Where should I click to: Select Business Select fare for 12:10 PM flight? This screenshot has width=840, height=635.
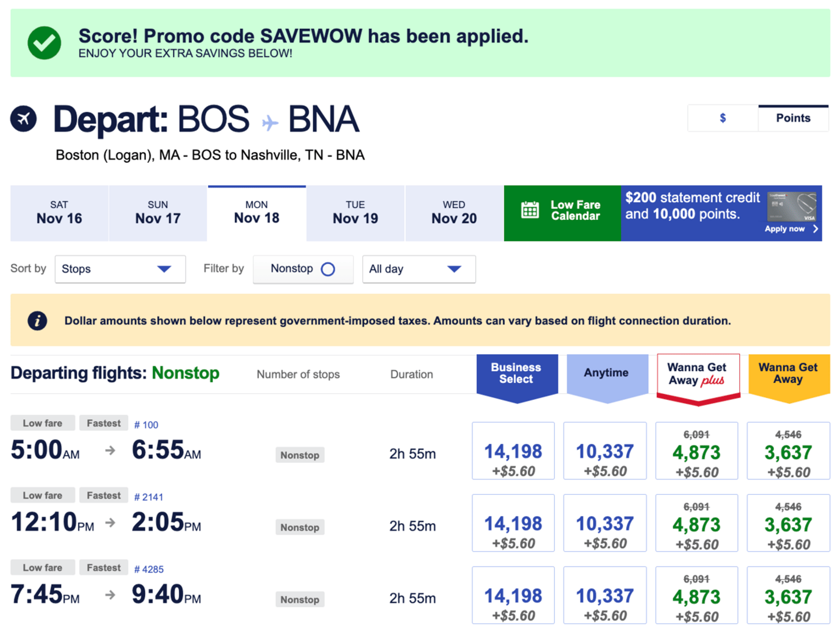[x=513, y=523]
